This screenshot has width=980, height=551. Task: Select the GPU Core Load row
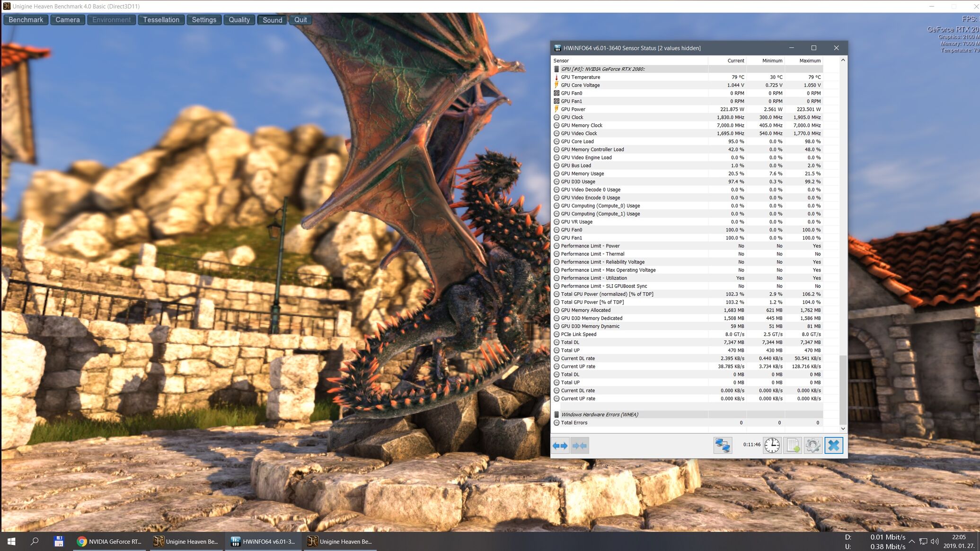pyautogui.click(x=687, y=141)
